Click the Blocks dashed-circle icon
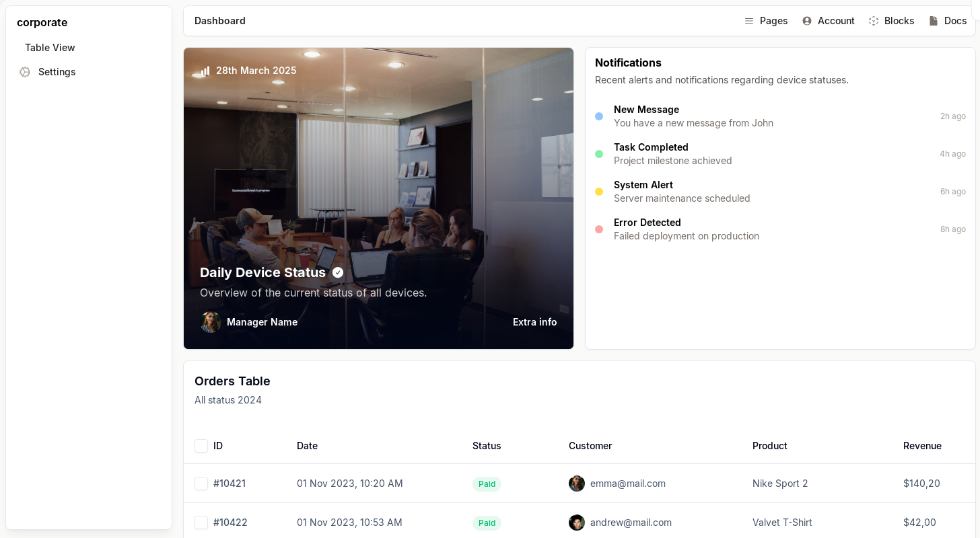 point(874,21)
